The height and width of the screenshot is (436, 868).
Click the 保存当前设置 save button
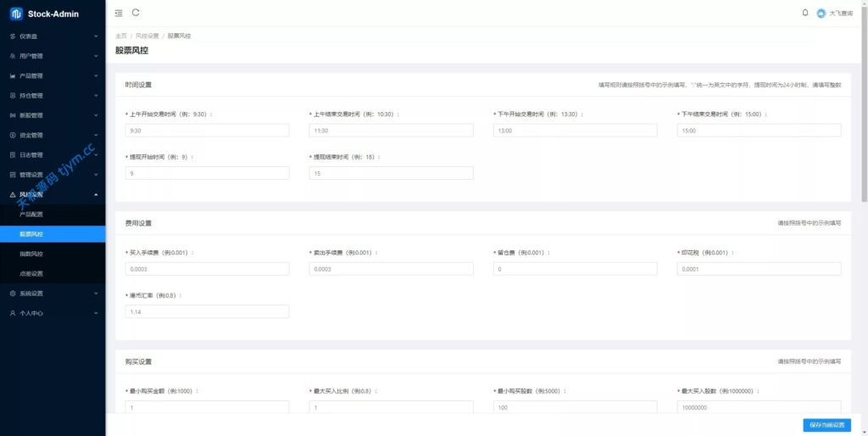point(826,425)
